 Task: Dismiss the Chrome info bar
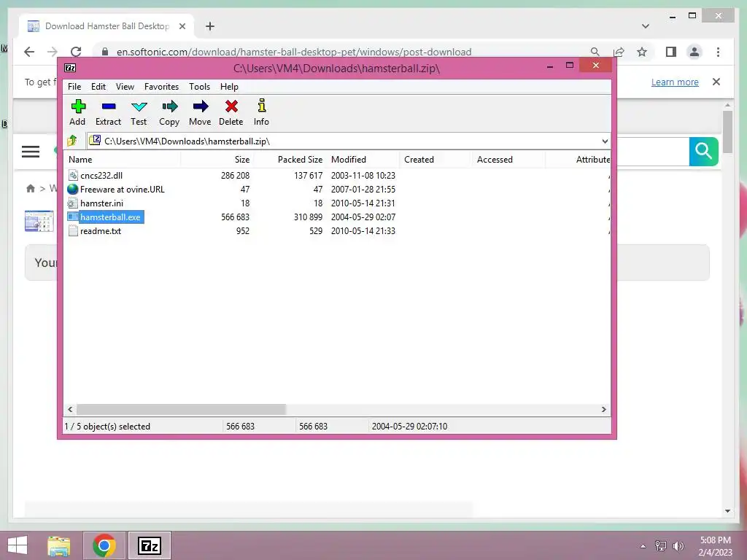716,82
